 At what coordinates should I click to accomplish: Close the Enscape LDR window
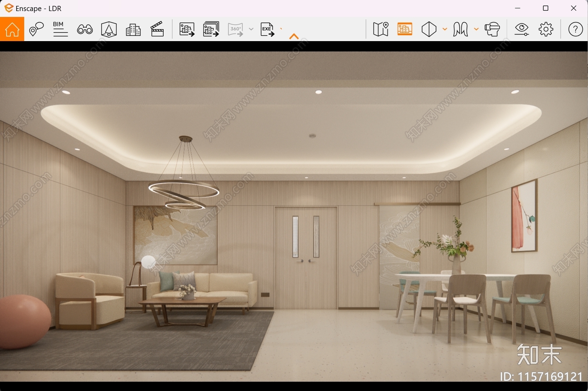pos(574,8)
